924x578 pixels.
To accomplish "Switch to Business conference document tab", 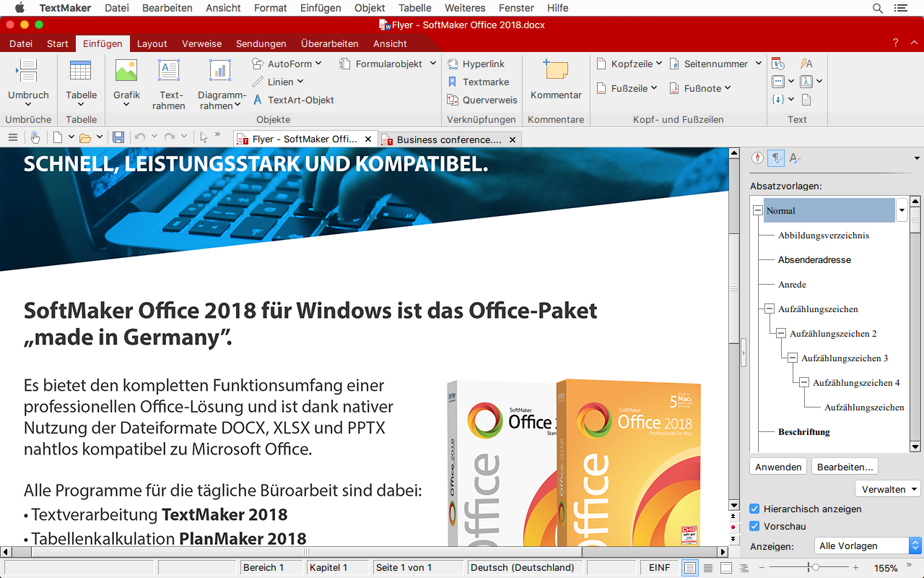I will tap(449, 139).
